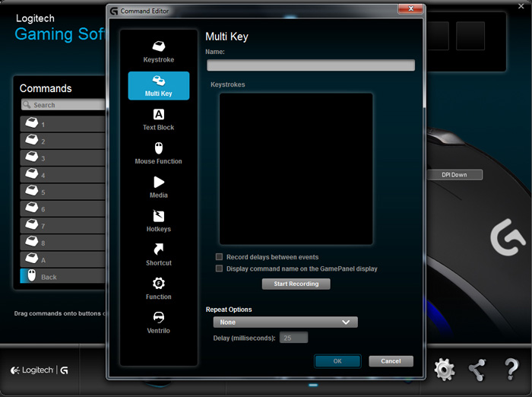Open help question mark icon
The height and width of the screenshot is (397, 532).
(511, 370)
